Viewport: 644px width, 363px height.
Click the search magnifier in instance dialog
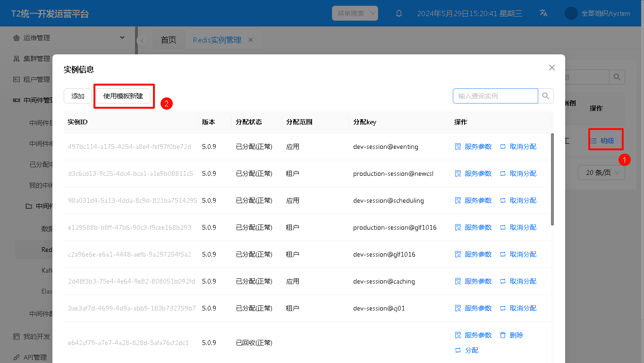[x=546, y=96]
